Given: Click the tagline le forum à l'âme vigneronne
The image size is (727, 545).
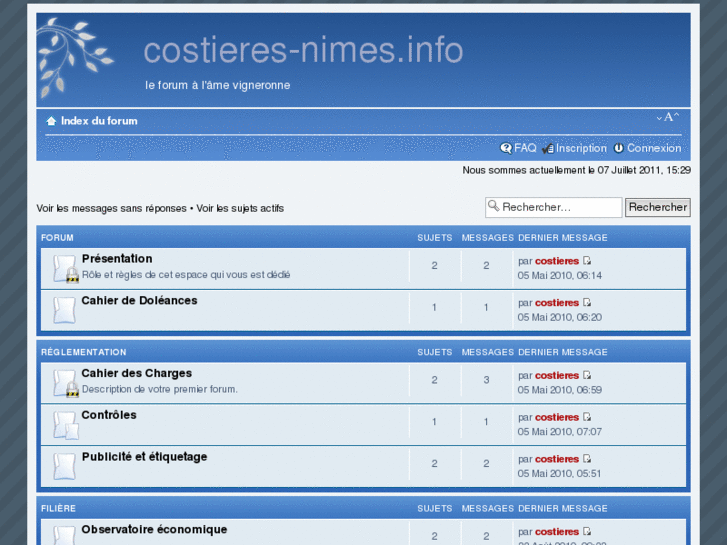Looking at the screenshot, I should (217, 85).
